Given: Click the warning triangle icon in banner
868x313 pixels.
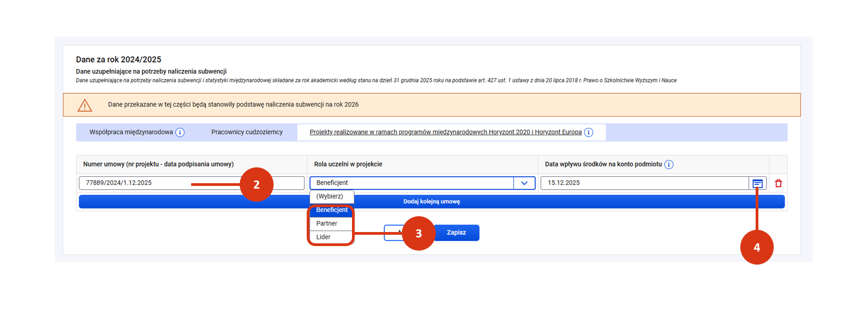Looking at the screenshot, I should (x=85, y=105).
